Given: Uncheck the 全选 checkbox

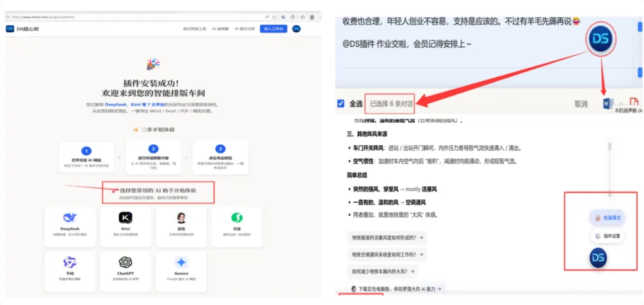Looking at the screenshot, I should (340, 103).
